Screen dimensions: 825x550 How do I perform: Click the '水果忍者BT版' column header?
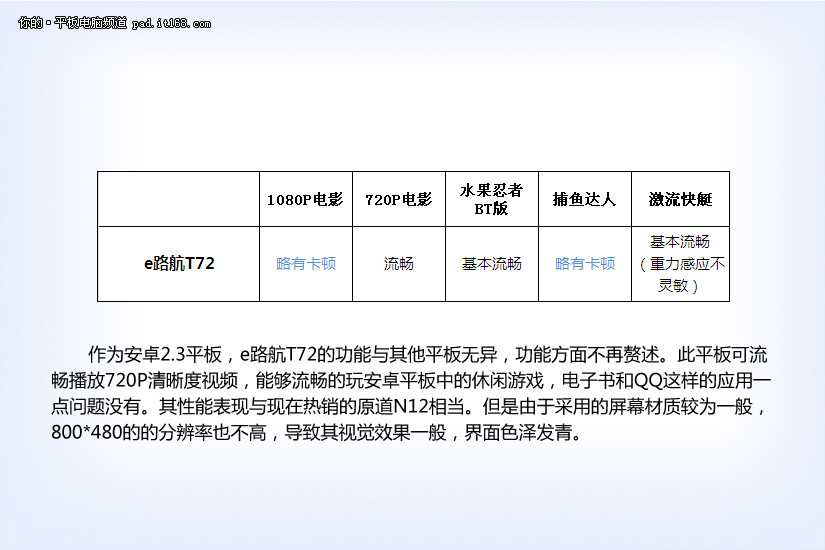(x=491, y=199)
